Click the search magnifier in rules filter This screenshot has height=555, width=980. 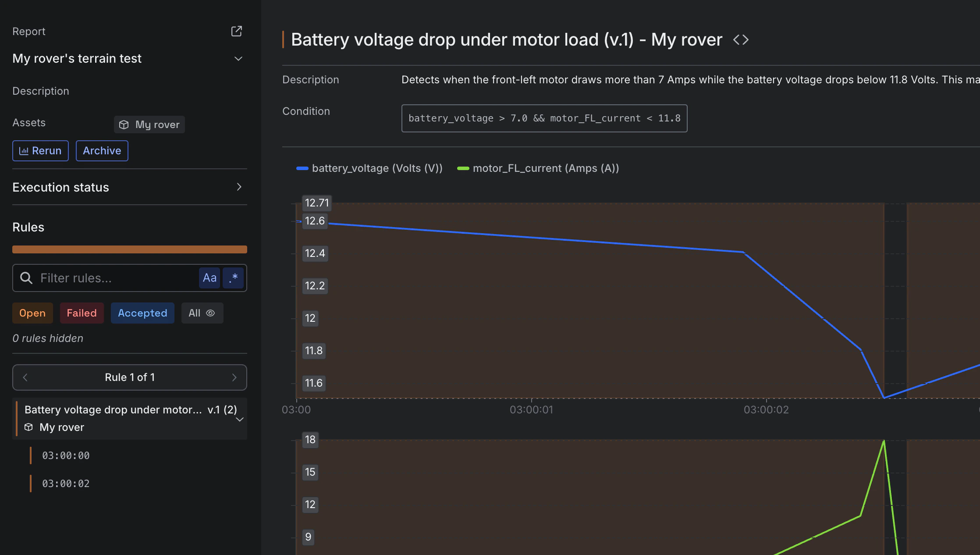click(x=26, y=278)
